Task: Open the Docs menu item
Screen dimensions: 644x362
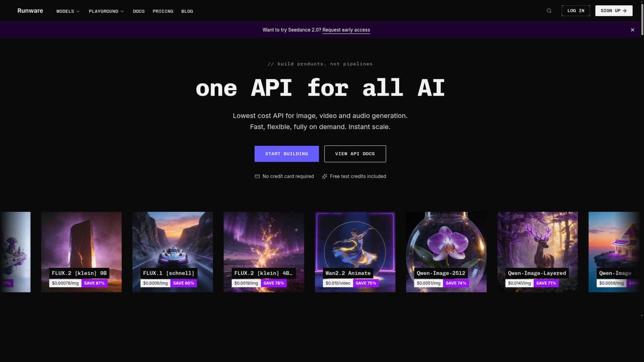Action: [x=139, y=11]
